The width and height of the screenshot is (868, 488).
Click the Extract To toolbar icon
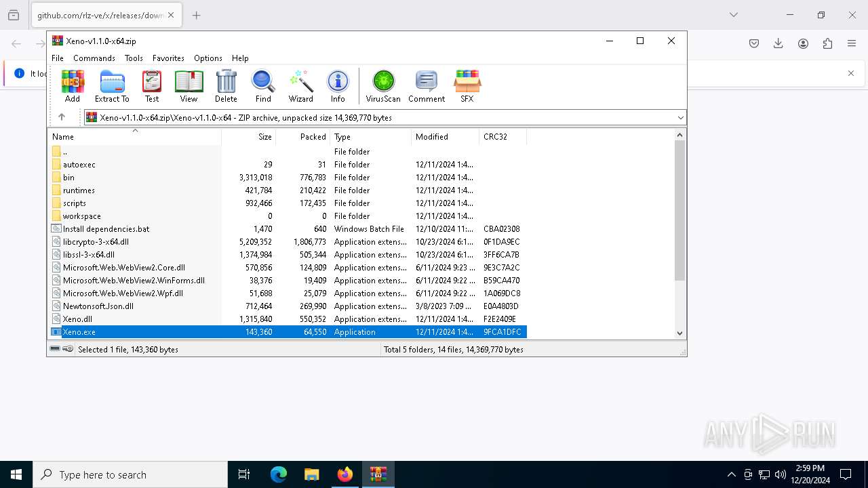point(112,86)
